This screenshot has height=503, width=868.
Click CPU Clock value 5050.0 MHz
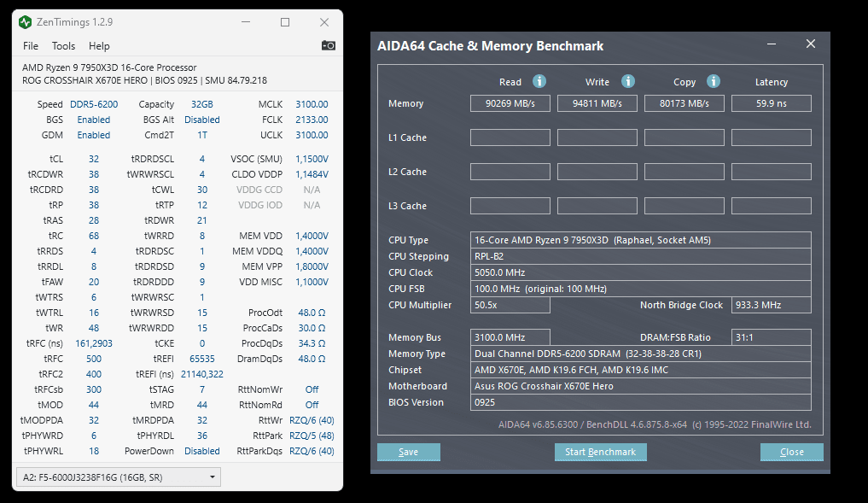click(641, 272)
